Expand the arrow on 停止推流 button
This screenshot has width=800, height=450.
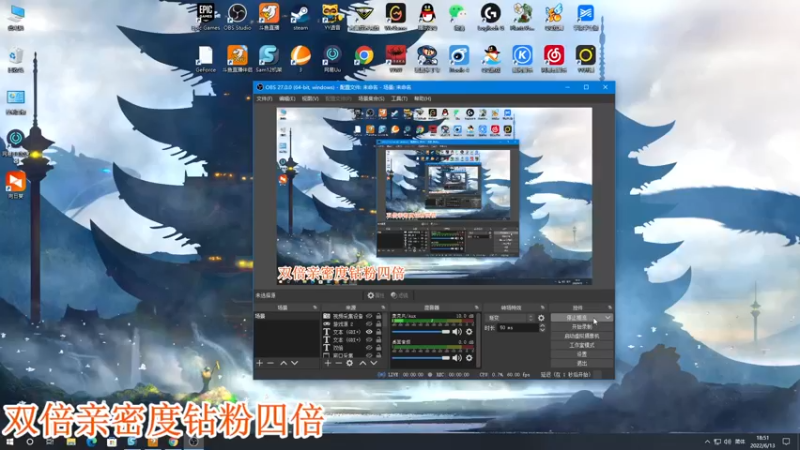pyautogui.click(x=607, y=317)
